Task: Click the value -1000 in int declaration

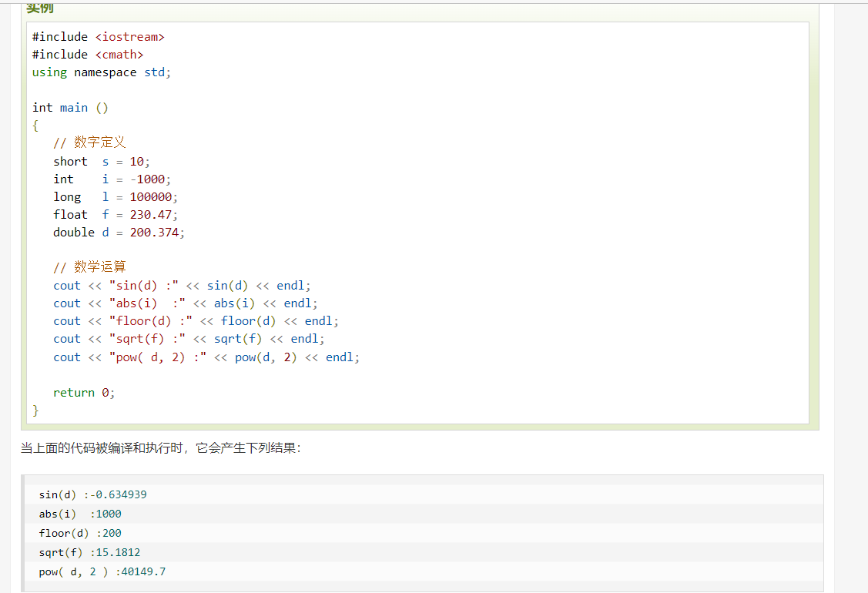Action: [x=146, y=179]
